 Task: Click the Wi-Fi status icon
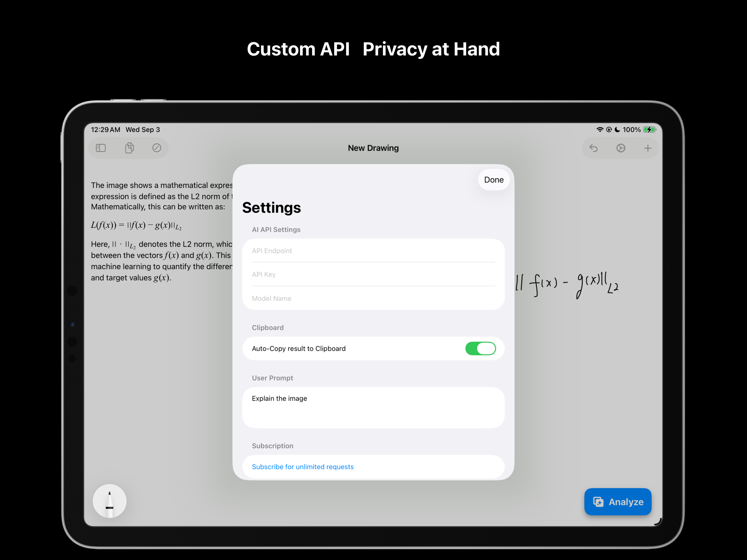click(600, 130)
